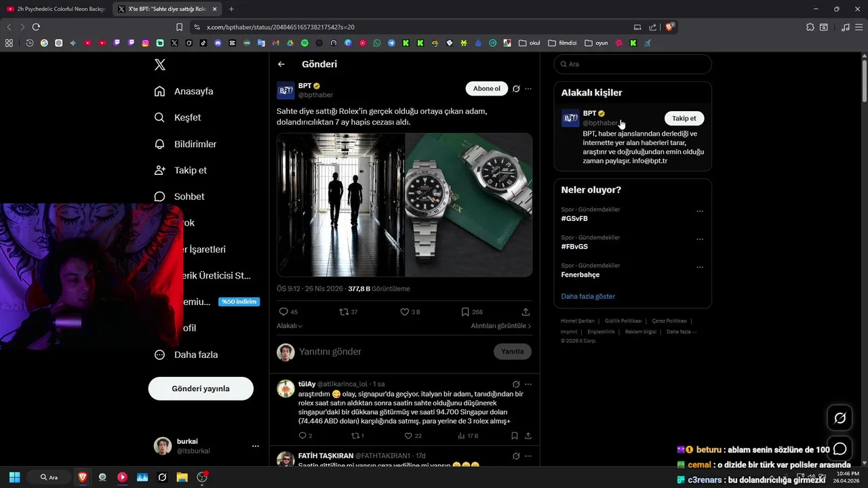Viewport: 868px width, 488px height.
Task: Click the X logo in the sidebar
Action: 159,64
